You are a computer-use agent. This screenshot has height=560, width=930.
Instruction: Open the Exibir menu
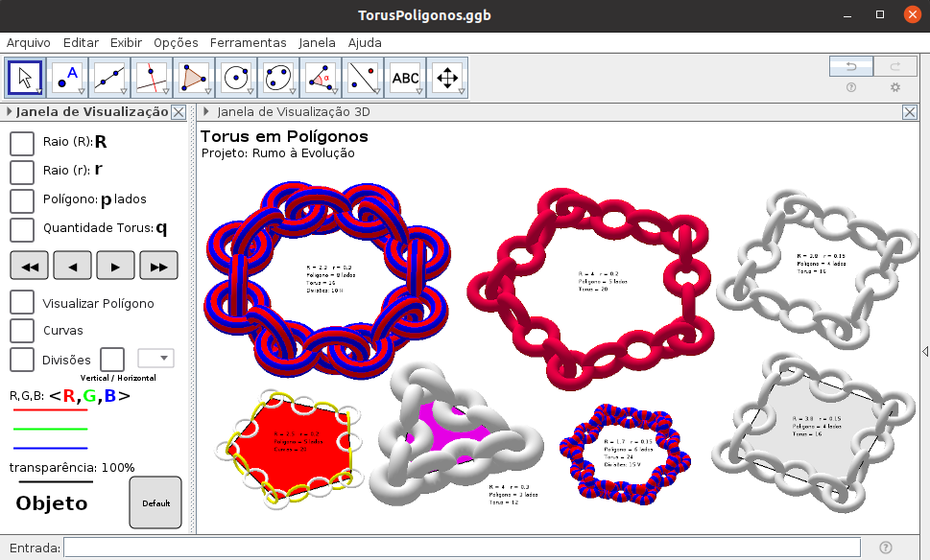[x=126, y=42]
